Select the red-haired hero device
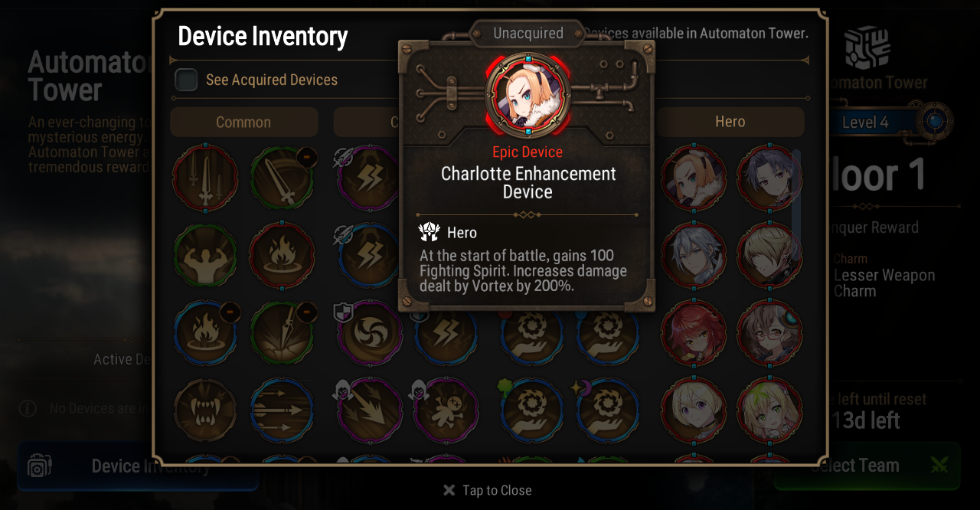The height and width of the screenshot is (510, 980). (x=694, y=333)
